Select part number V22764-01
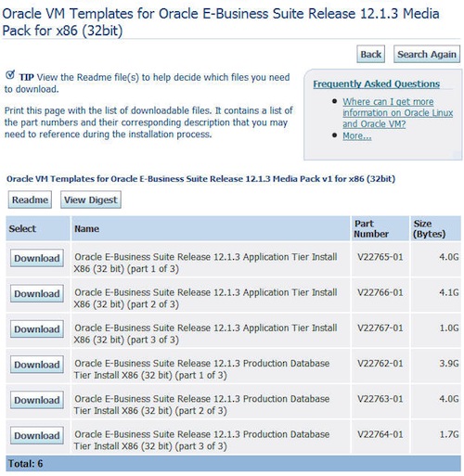Screen dimensions: 464x476 (x=380, y=434)
